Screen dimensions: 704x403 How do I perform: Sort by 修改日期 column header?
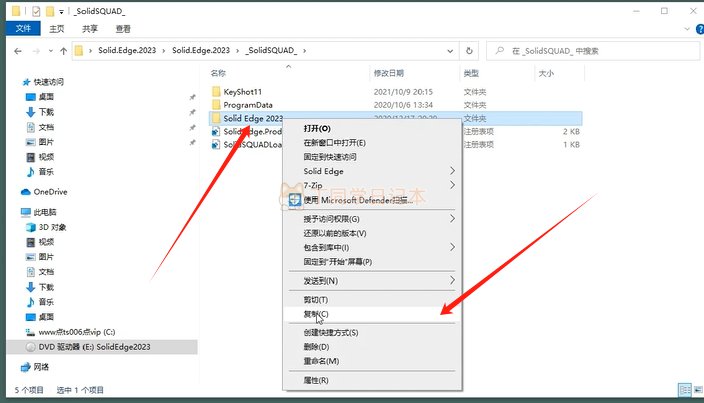tap(389, 73)
